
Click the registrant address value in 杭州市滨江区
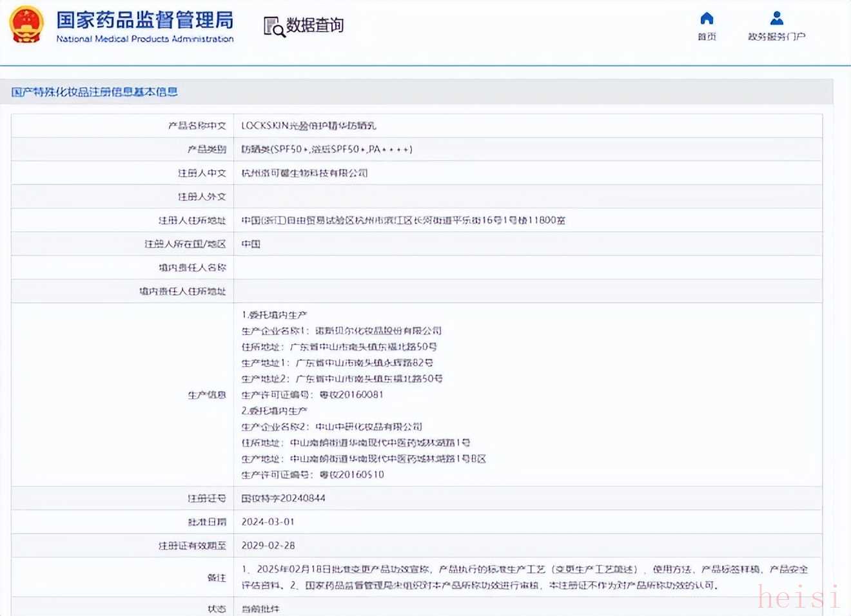coord(403,220)
